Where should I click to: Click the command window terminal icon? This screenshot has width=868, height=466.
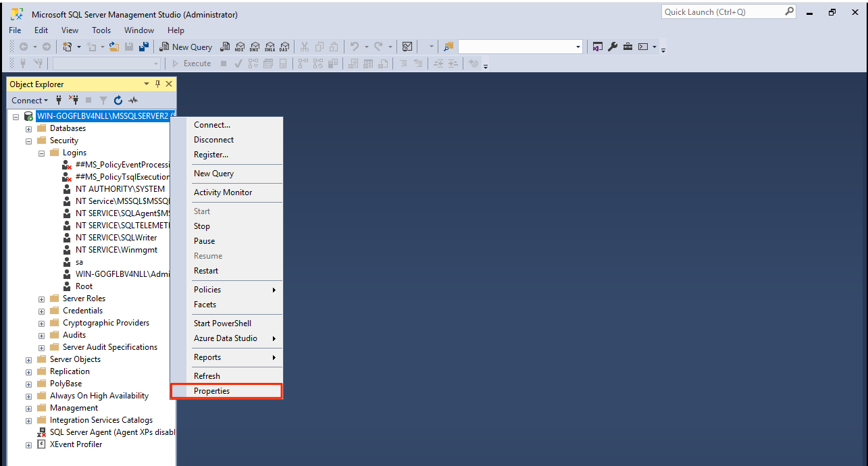click(x=643, y=47)
